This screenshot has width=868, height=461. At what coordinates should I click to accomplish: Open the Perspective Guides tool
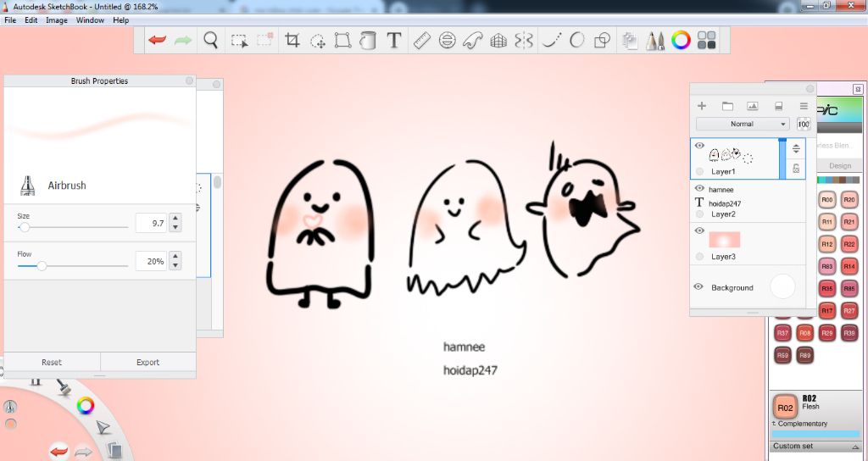point(498,41)
